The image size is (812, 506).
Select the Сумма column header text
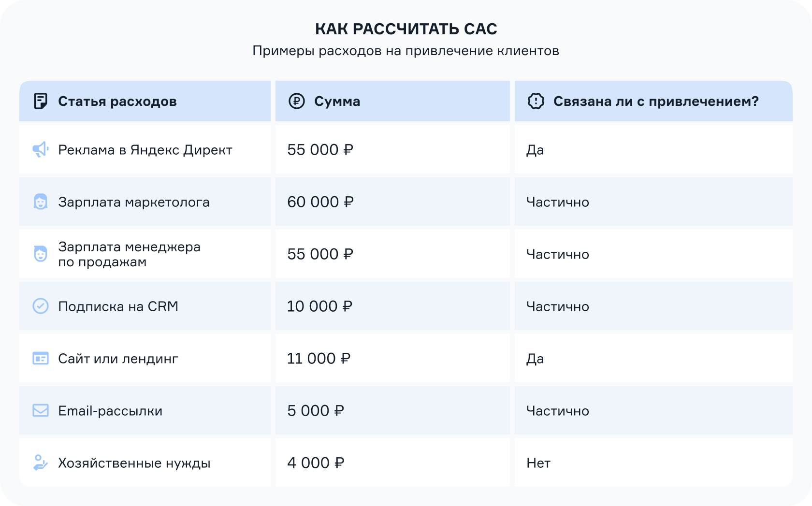[337, 101]
